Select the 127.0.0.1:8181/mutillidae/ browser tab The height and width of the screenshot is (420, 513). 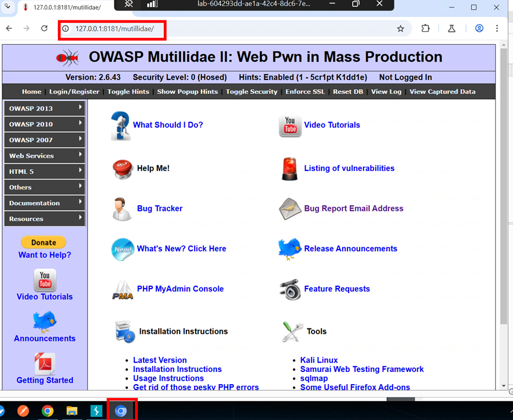tap(66, 7)
